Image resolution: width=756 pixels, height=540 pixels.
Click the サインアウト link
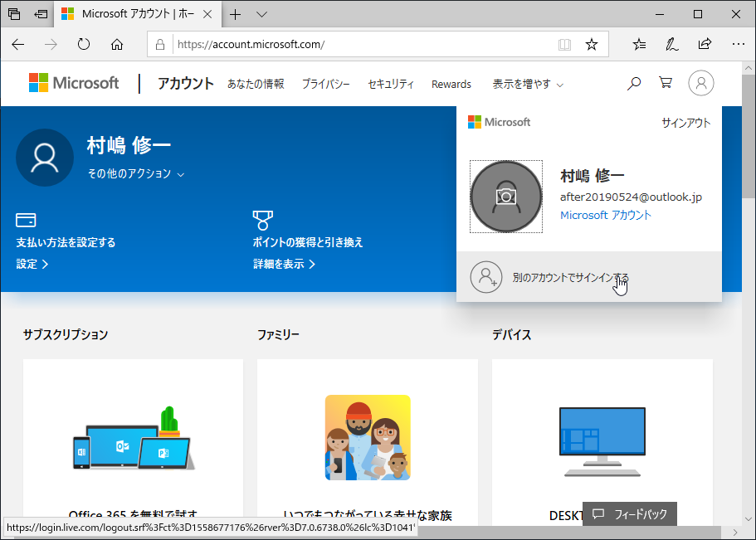pyautogui.click(x=686, y=123)
